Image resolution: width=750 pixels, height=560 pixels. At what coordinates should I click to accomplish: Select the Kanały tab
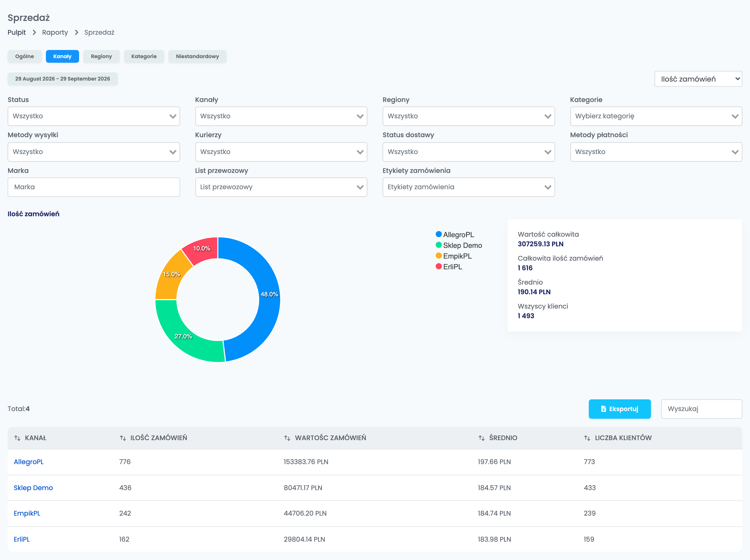click(62, 56)
